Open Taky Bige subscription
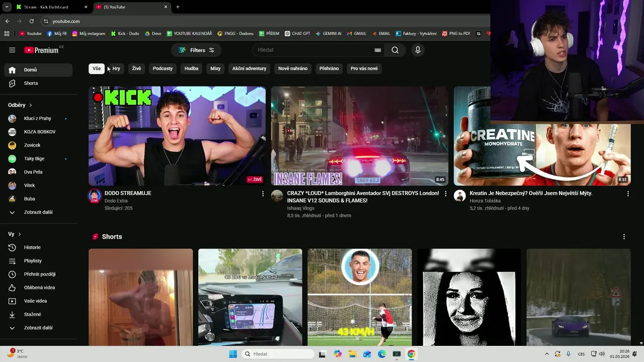The height and width of the screenshot is (362, 644). click(38, 158)
